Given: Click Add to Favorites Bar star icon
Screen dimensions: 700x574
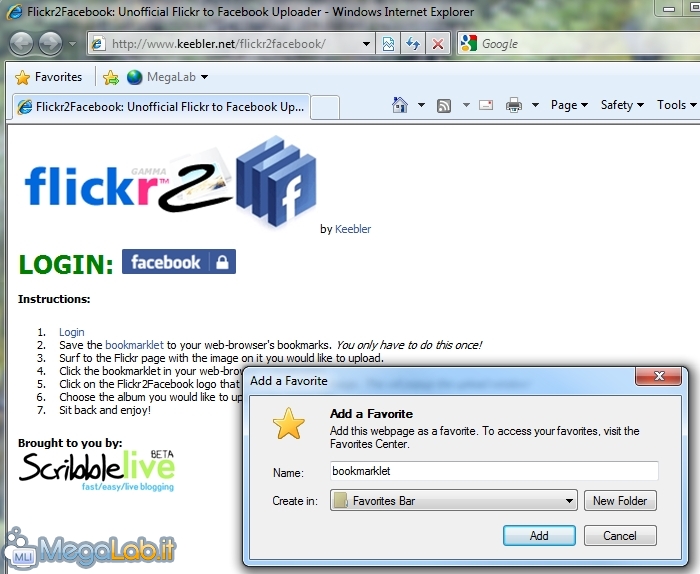Looking at the screenshot, I should 111,78.
